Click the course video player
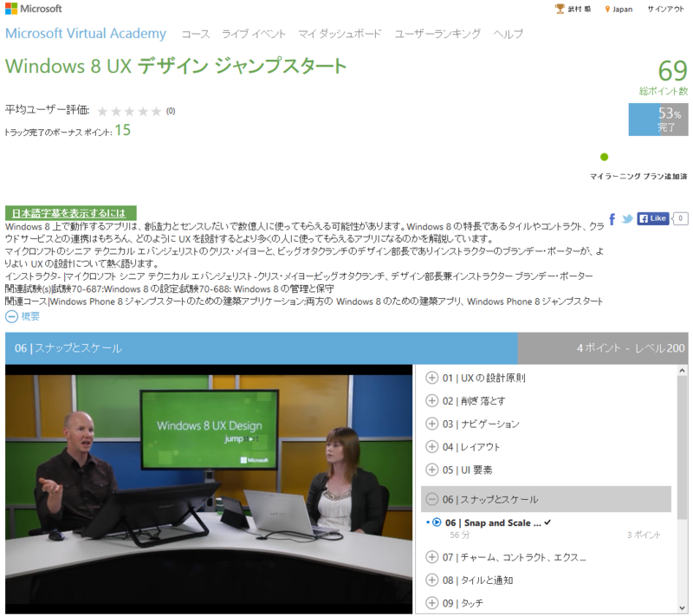Image resolution: width=693 pixels, height=616 pixels. [209, 490]
